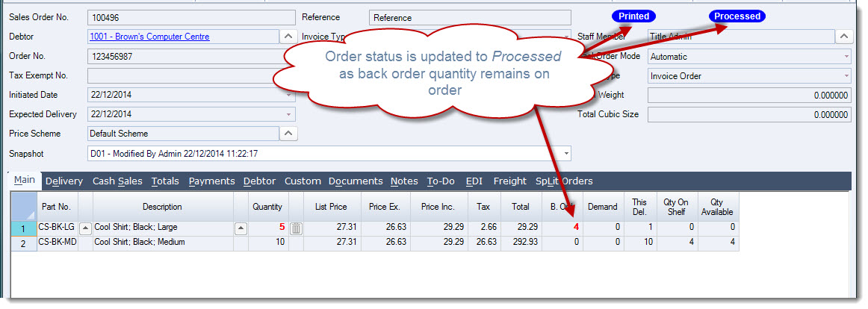Click the Order No. field 123456987
This screenshot has height=309, width=868.
point(191,57)
